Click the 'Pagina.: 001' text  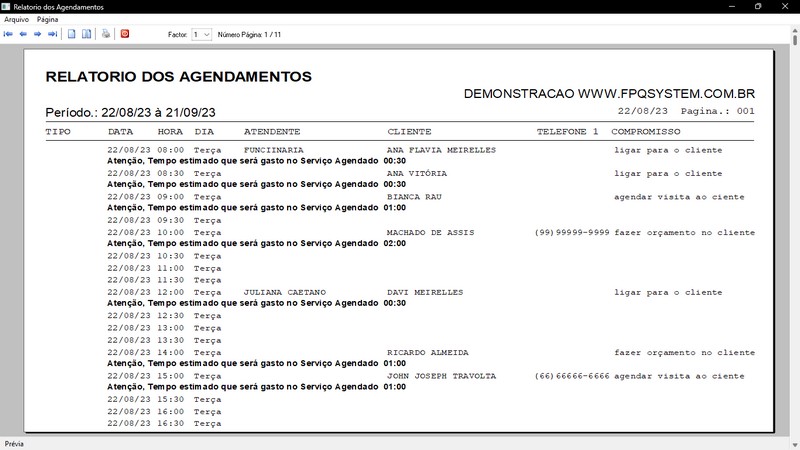pyautogui.click(x=717, y=111)
